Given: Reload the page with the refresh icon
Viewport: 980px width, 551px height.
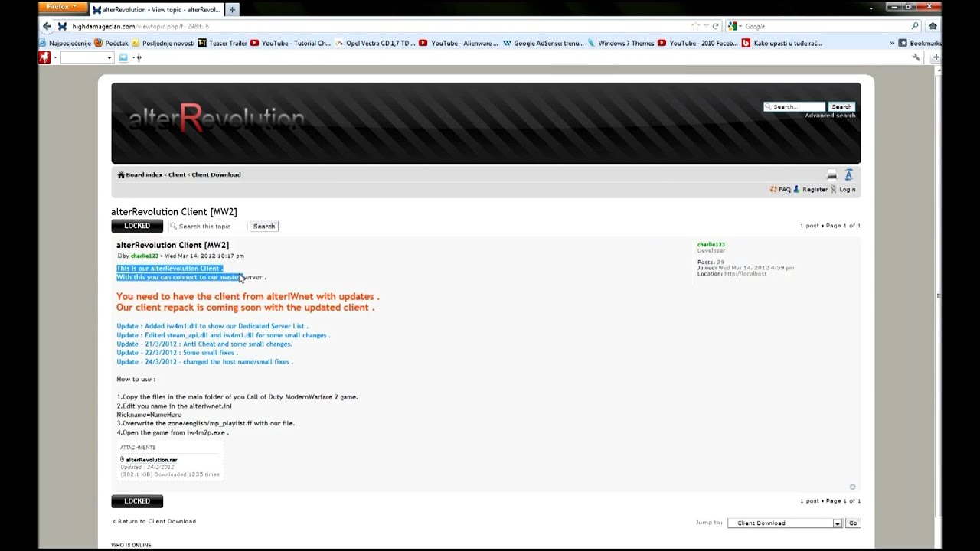Looking at the screenshot, I should [x=716, y=26].
